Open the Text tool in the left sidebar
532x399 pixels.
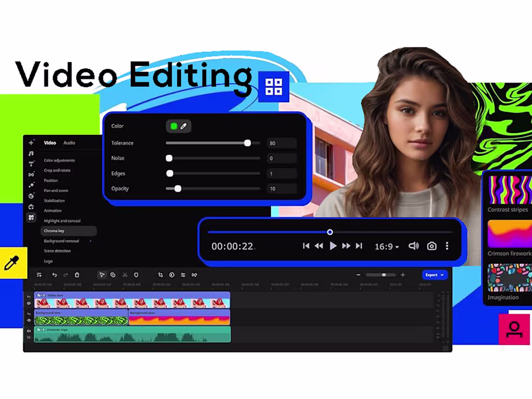click(x=30, y=163)
